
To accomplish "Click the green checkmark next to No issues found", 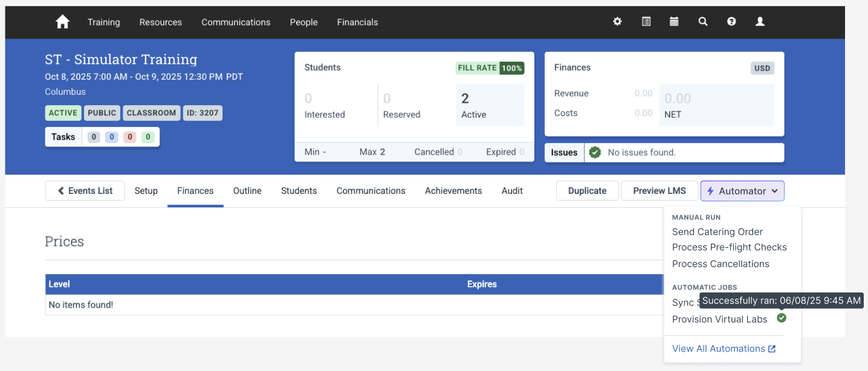I will (595, 152).
